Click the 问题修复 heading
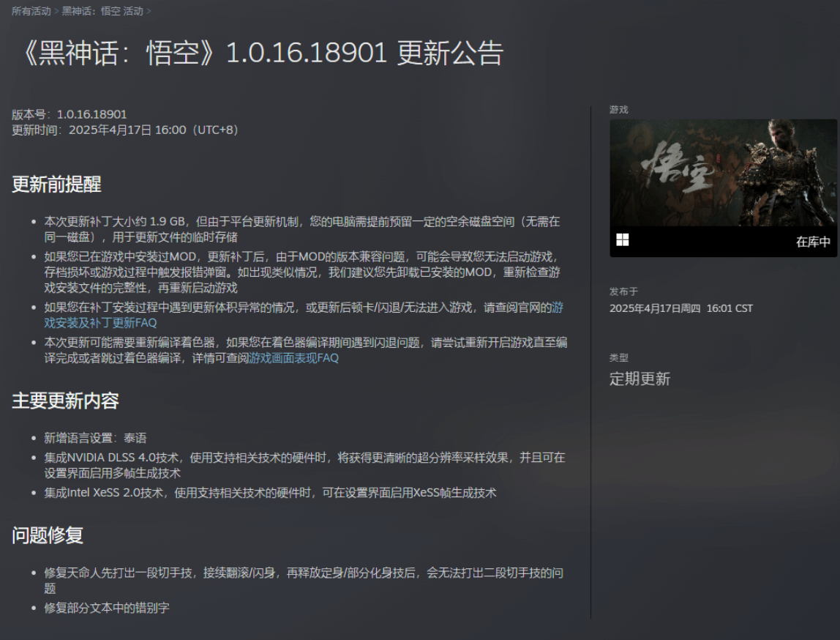Image resolution: width=840 pixels, height=640 pixels. [x=47, y=535]
